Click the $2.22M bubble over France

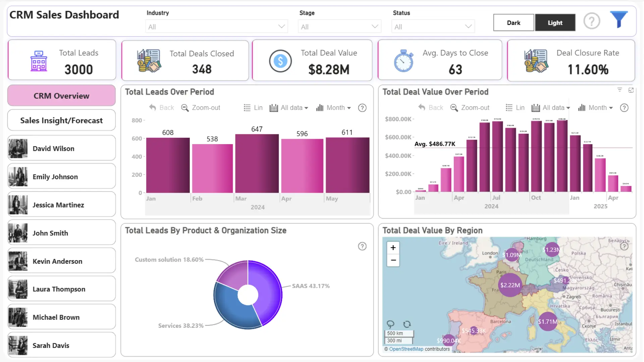510,285
